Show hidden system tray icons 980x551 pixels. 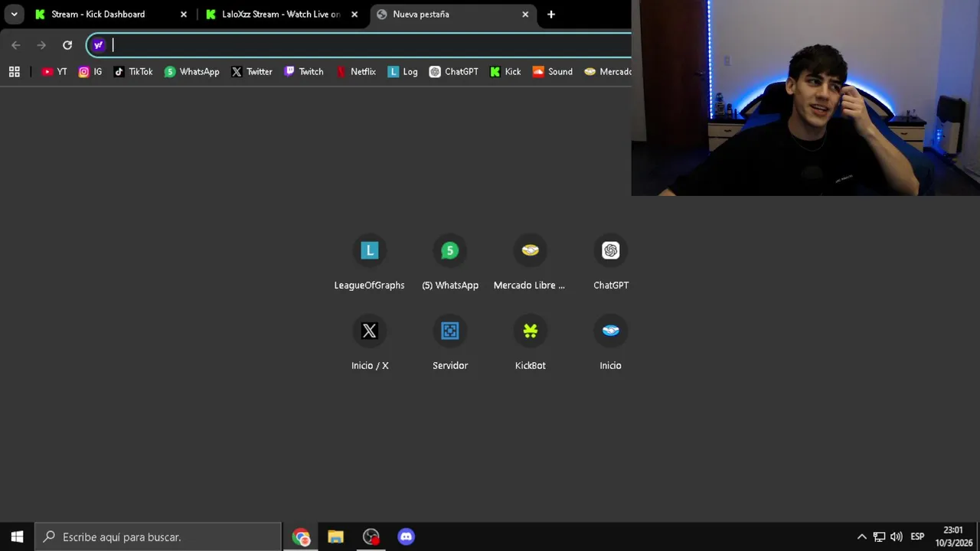(861, 536)
